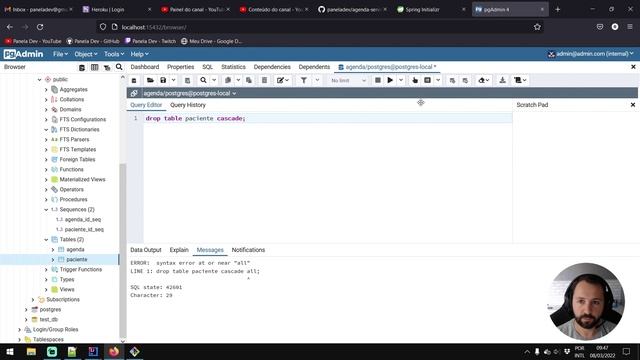Screen dimensions: 640x360
Task: Click the connection status icon beside agenda/postgres
Action: pyautogui.click(x=134, y=93)
